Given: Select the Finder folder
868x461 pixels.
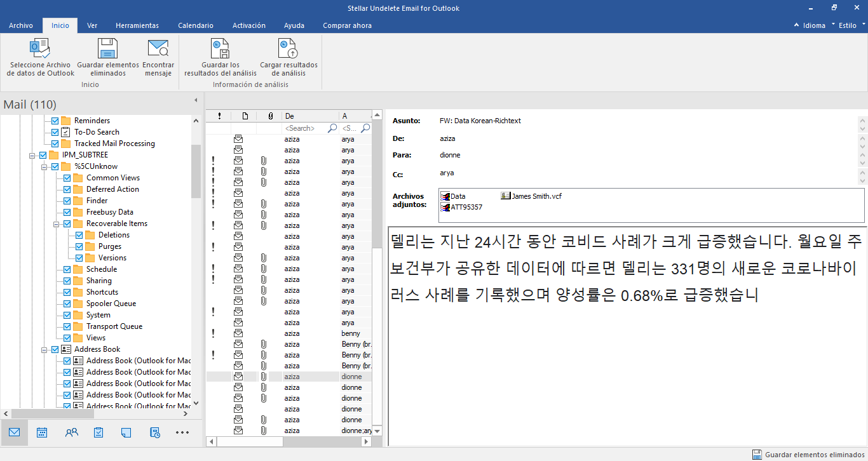Looking at the screenshot, I should click(x=97, y=201).
